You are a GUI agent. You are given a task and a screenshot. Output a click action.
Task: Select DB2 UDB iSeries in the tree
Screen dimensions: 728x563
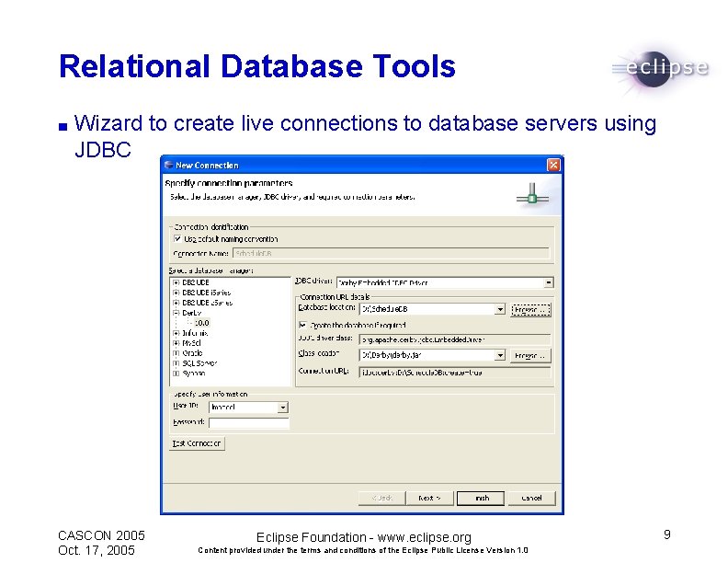pos(207,293)
